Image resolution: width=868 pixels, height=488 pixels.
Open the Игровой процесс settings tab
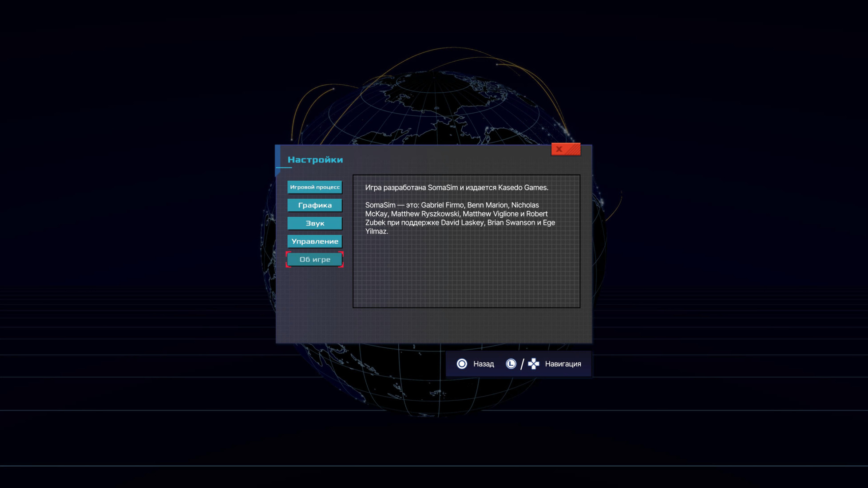click(x=314, y=187)
